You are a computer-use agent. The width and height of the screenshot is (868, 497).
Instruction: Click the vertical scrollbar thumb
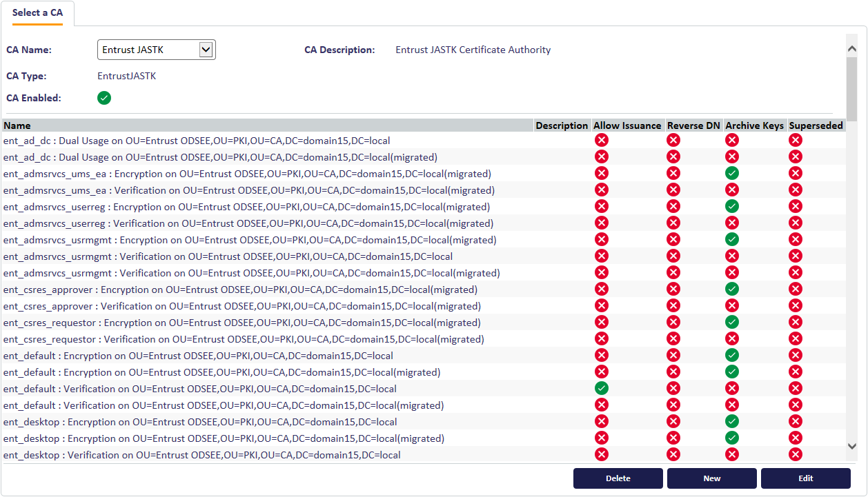pos(852,90)
